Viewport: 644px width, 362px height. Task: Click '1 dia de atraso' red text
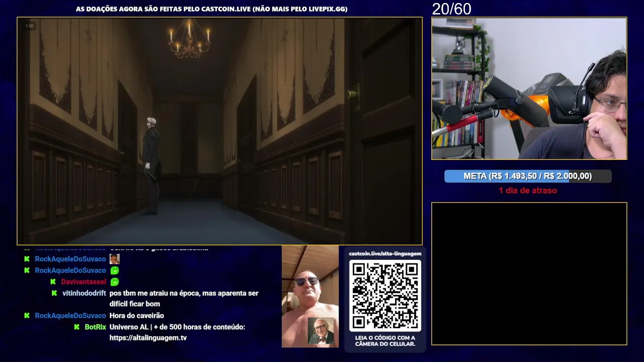[x=528, y=191]
